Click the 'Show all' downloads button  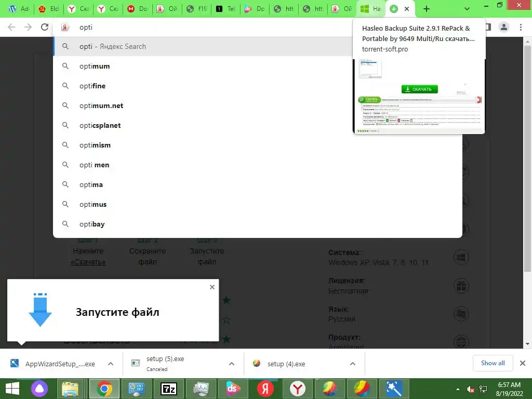pos(493,363)
